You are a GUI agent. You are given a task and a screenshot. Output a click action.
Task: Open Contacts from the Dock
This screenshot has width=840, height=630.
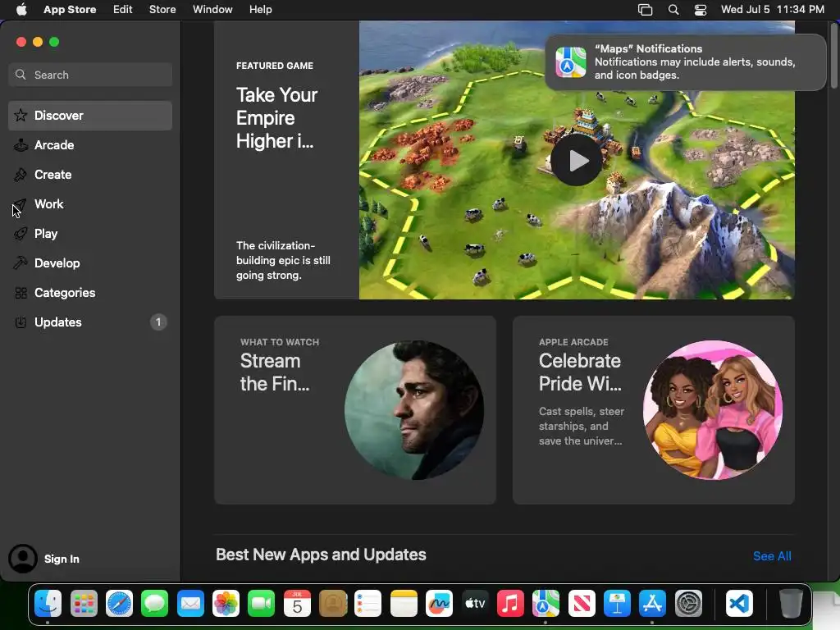(x=333, y=604)
